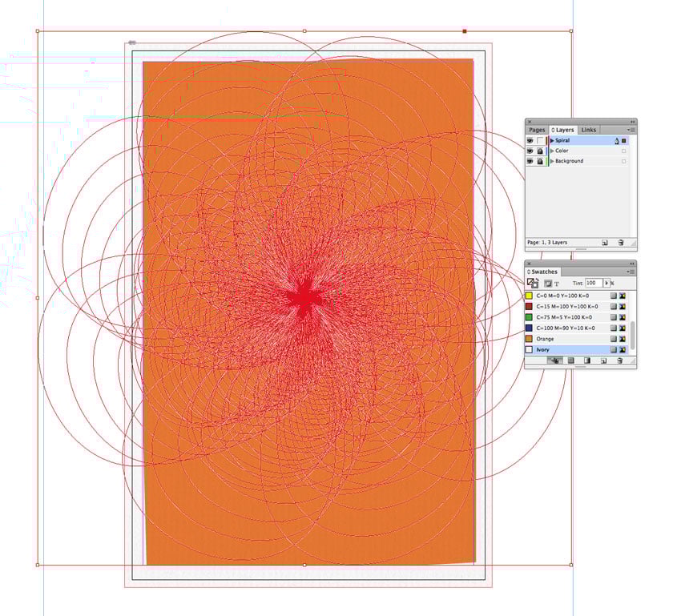Delete the selected layer with the trash icon
The width and height of the screenshot is (681, 616).
tap(621, 243)
